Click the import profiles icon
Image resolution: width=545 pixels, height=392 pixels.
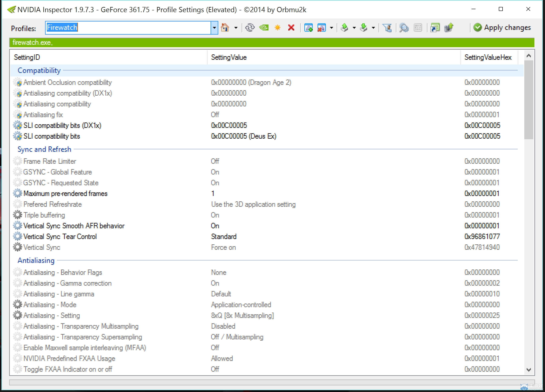pyautogui.click(x=364, y=28)
